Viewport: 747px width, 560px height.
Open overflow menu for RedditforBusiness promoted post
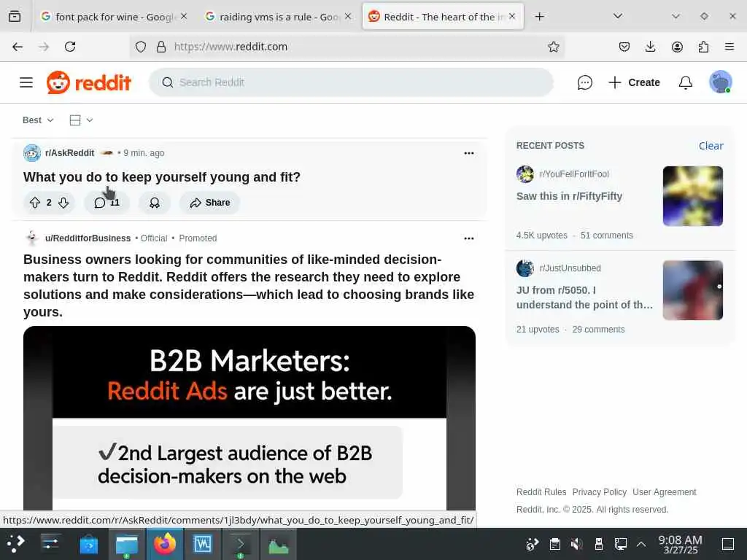coord(469,238)
